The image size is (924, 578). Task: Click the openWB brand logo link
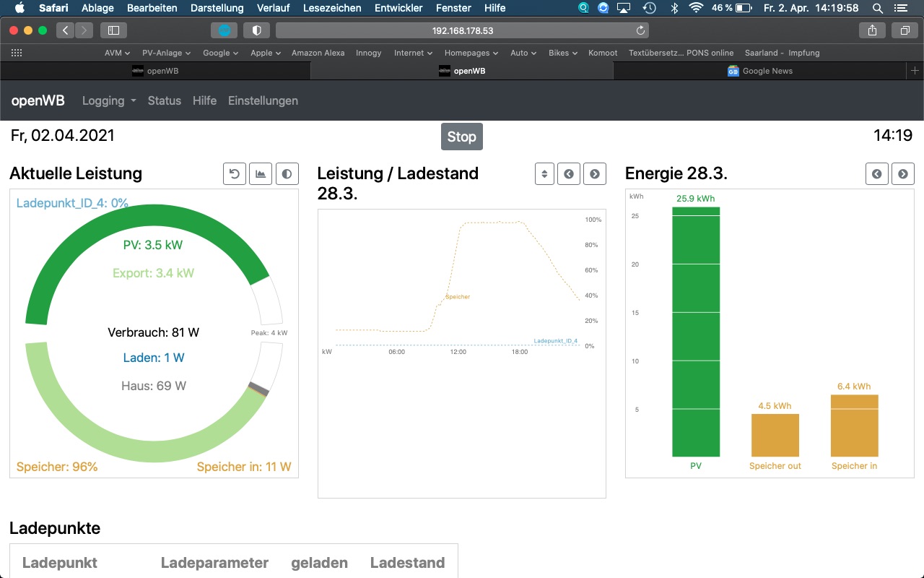click(38, 101)
